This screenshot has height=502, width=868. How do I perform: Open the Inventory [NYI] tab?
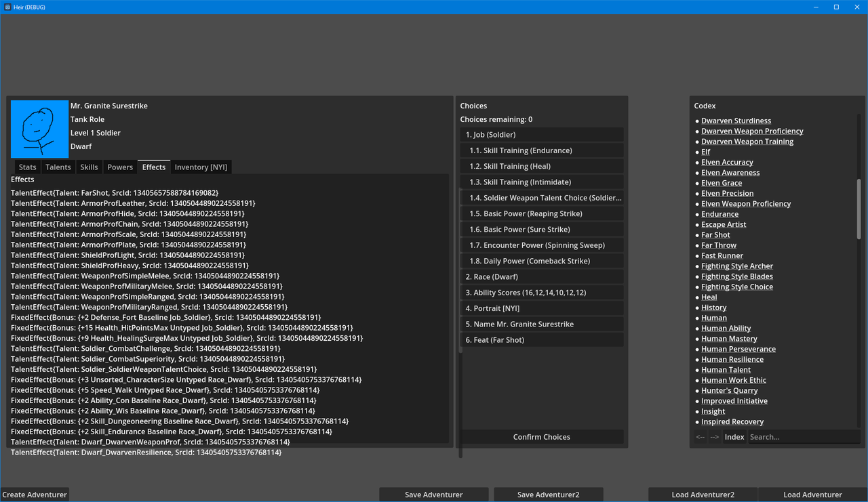(201, 167)
